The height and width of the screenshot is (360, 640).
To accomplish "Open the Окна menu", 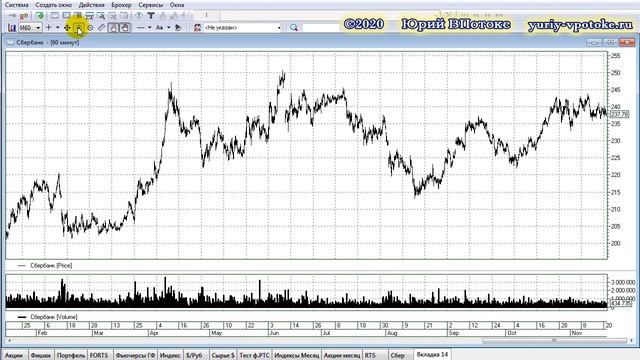I will [177, 5].
